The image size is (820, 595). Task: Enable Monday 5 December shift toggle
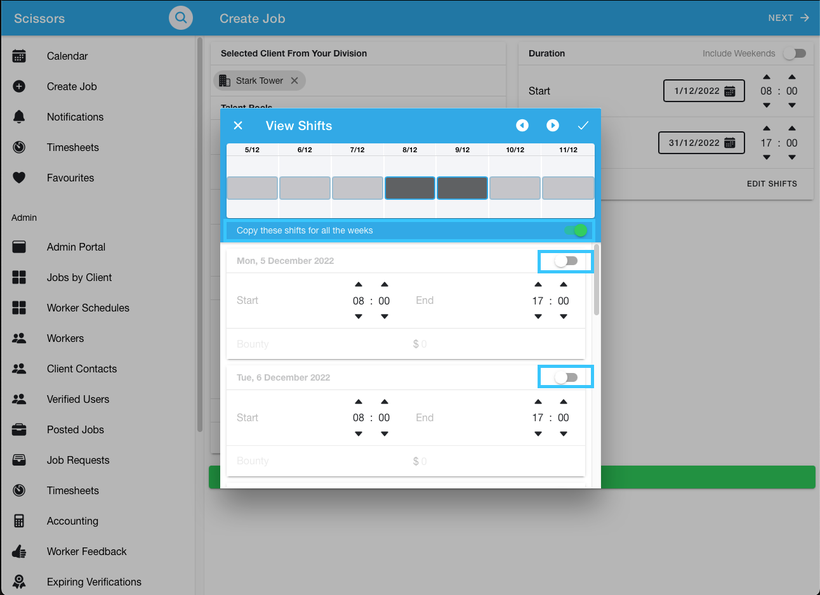[x=566, y=261]
